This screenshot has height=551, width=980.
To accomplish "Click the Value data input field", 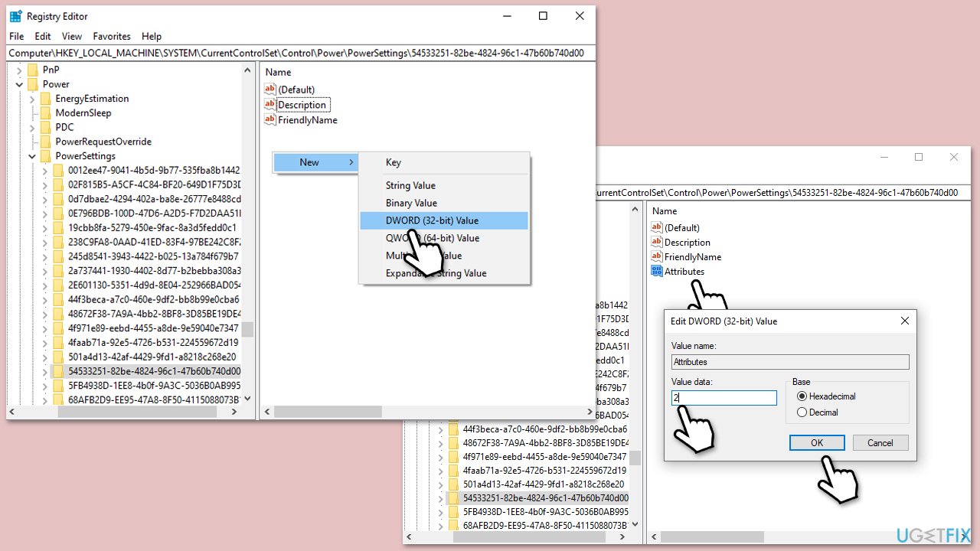I will pos(724,398).
